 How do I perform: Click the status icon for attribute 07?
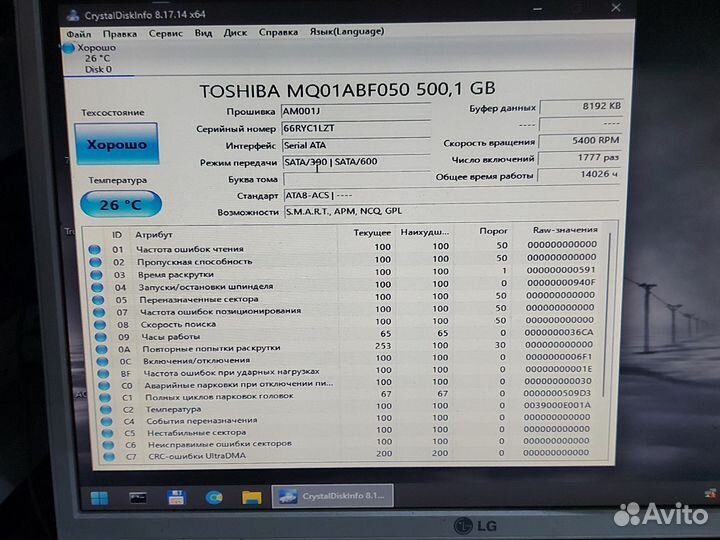click(x=99, y=312)
